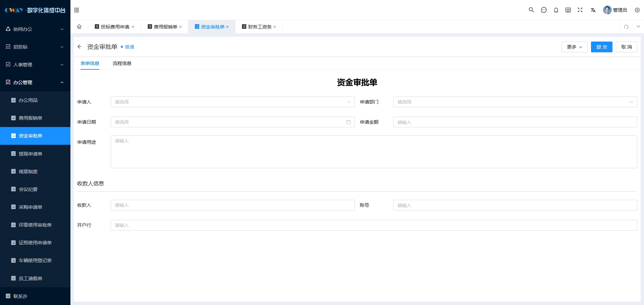The image size is (644, 305).
Task: Go to the home tab icon
Action: pos(79,27)
